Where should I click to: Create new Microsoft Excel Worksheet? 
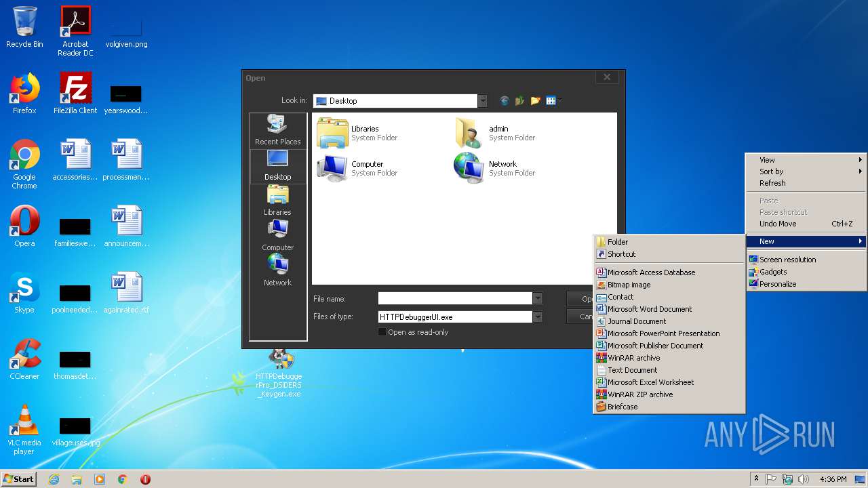pyautogui.click(x=669, y=382)
